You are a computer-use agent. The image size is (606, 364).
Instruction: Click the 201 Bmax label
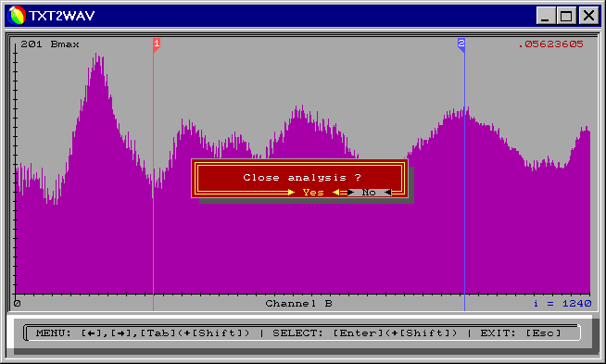pos(50,44)
